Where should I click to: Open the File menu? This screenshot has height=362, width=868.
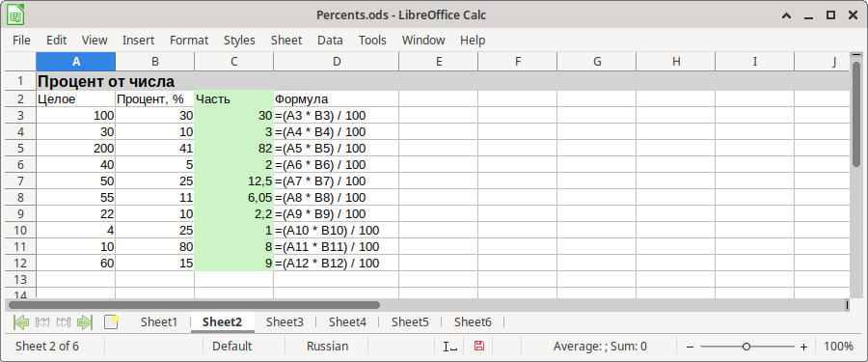click(x=21, y=40)
